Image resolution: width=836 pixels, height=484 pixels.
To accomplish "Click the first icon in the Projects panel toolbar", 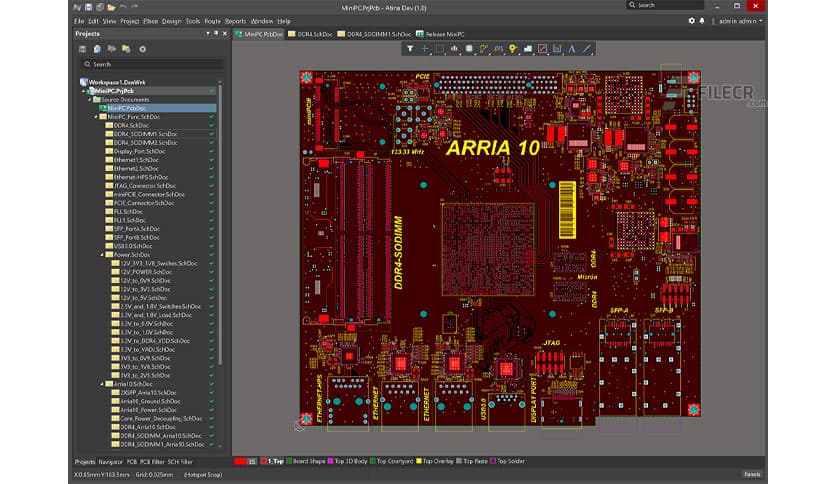I will (x=82, y=49).
